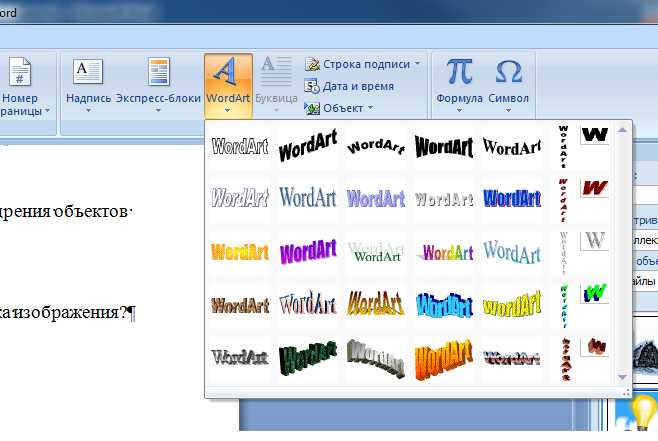Click the document word 'объектов'
658x441 pixels.
pos(91,211)
